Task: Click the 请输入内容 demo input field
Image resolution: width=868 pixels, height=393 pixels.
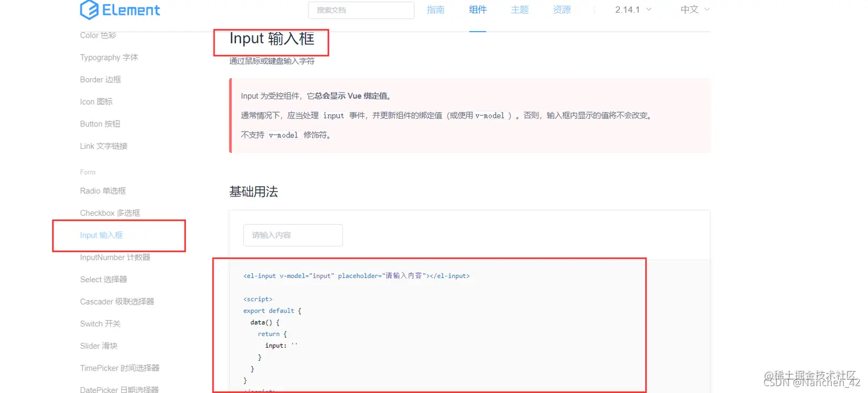Action: pos(293,235)
